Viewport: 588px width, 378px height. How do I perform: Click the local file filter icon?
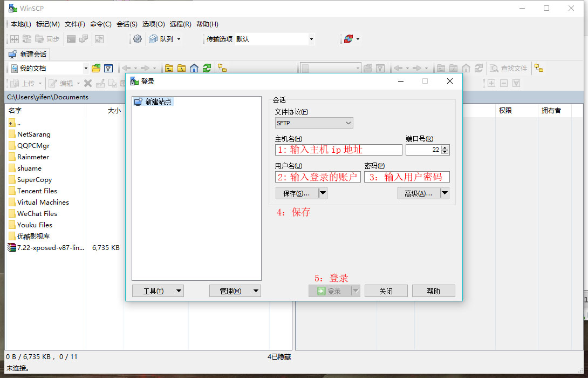tap(108, 68)
